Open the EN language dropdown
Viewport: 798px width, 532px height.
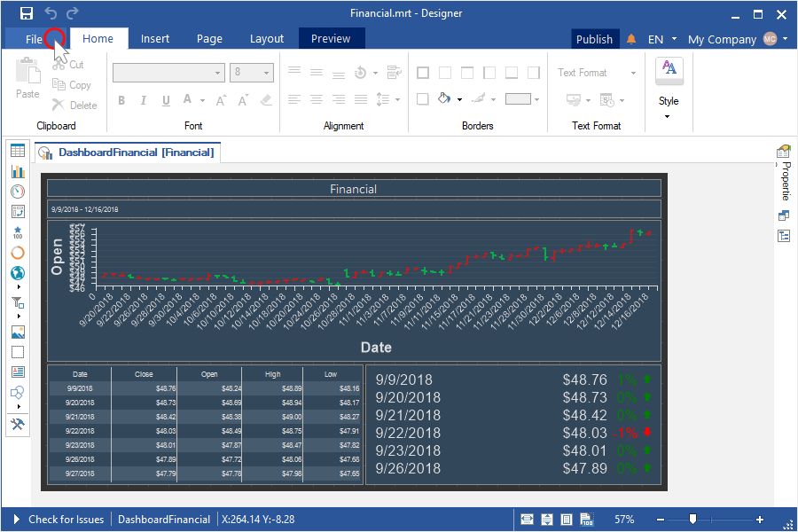click(x=662, y=39)
